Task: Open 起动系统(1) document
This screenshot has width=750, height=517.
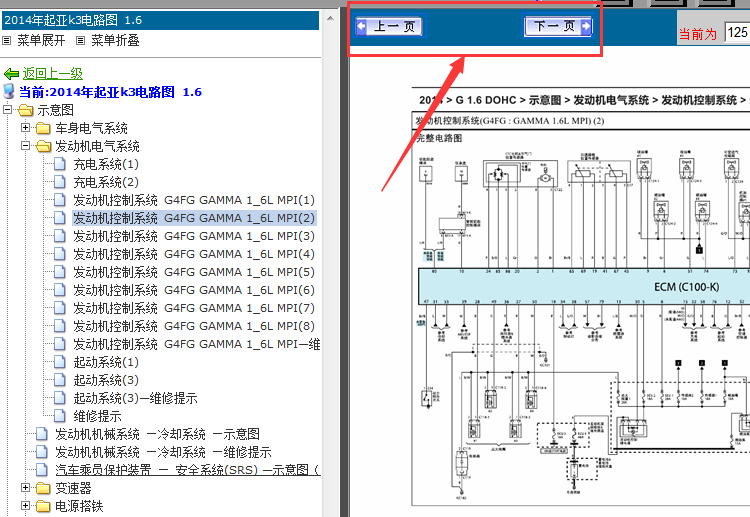Action: pos(106,363)
